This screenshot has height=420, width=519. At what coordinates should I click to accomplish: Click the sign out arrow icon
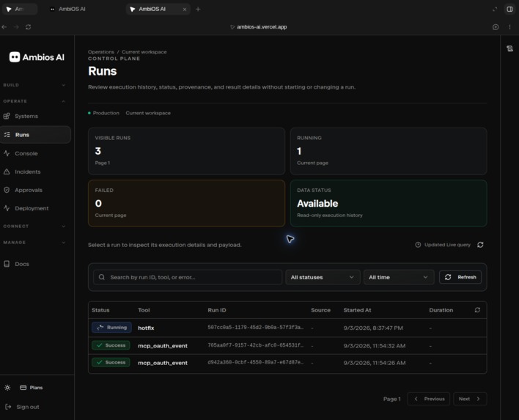pyautogui.click(x=8, y=407)
